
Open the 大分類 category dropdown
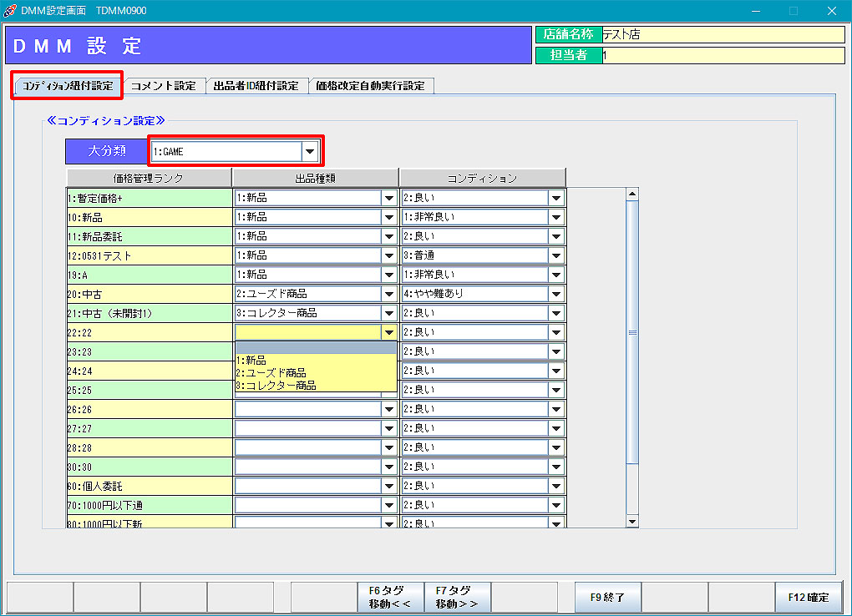310,152
